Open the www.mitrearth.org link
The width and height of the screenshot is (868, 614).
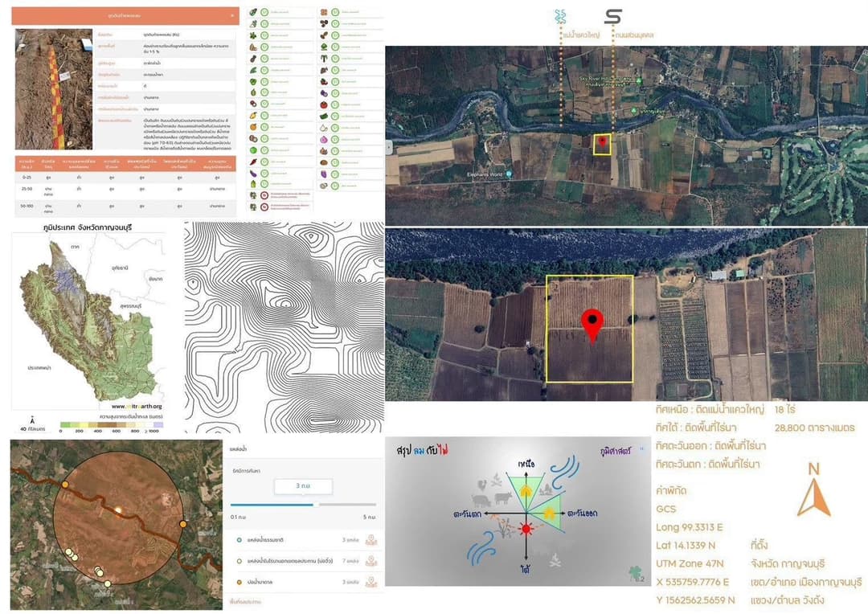pyautogui.click(x=136, y=406)
